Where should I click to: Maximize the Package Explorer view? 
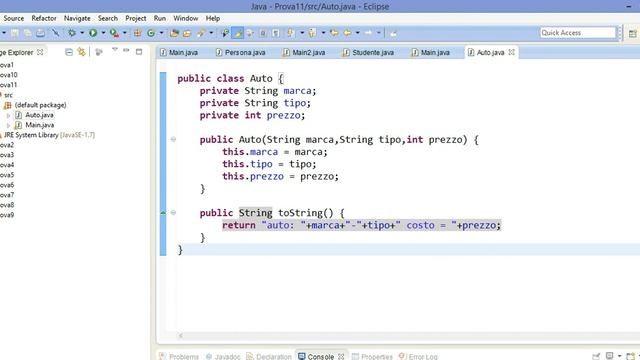(x=139, y=51)
